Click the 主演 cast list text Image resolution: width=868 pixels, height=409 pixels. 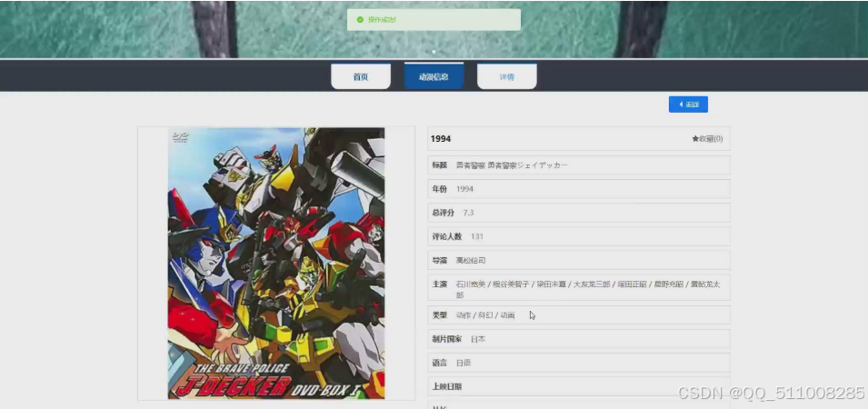[588, 289]
